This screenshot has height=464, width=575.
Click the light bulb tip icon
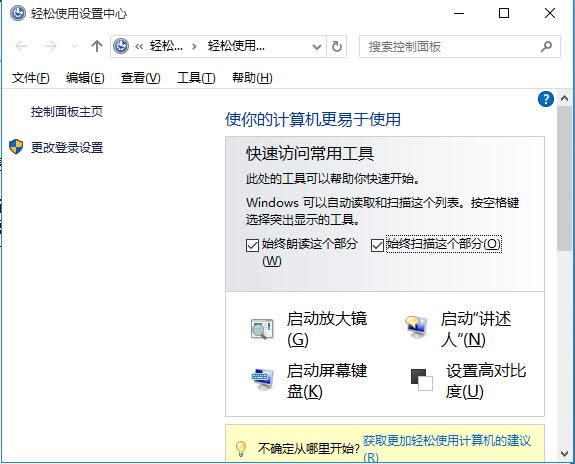tap(241, 448)
